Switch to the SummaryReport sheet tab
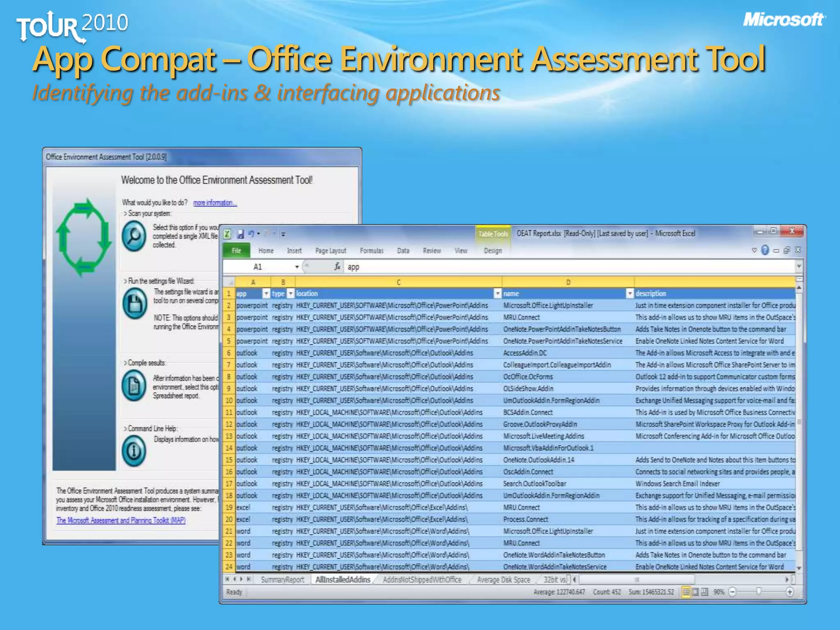 point(283,580)
